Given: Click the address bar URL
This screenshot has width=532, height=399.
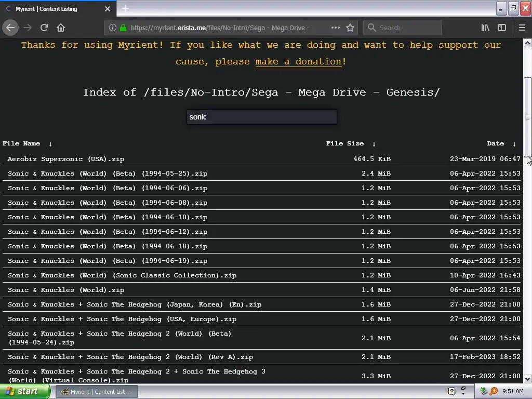Looking at the screenshot, I should (220, 28).
